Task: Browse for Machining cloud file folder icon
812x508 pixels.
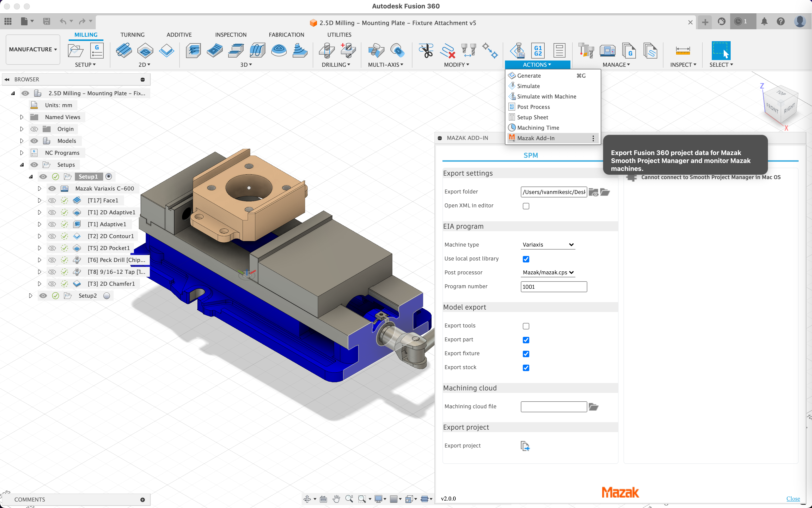Action: (x=594, y=407)
